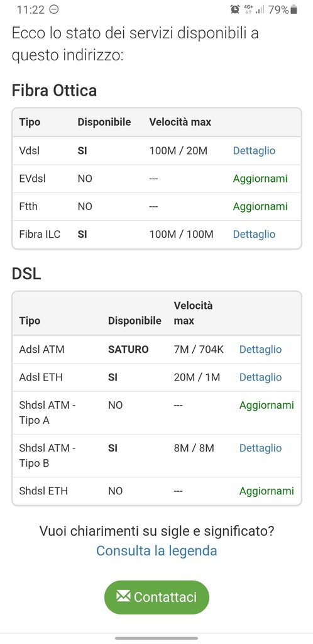Click Aggiornami for Shdsl ATM Tipo A
This screenshot has height=644, width=313.
click(266, 405)
